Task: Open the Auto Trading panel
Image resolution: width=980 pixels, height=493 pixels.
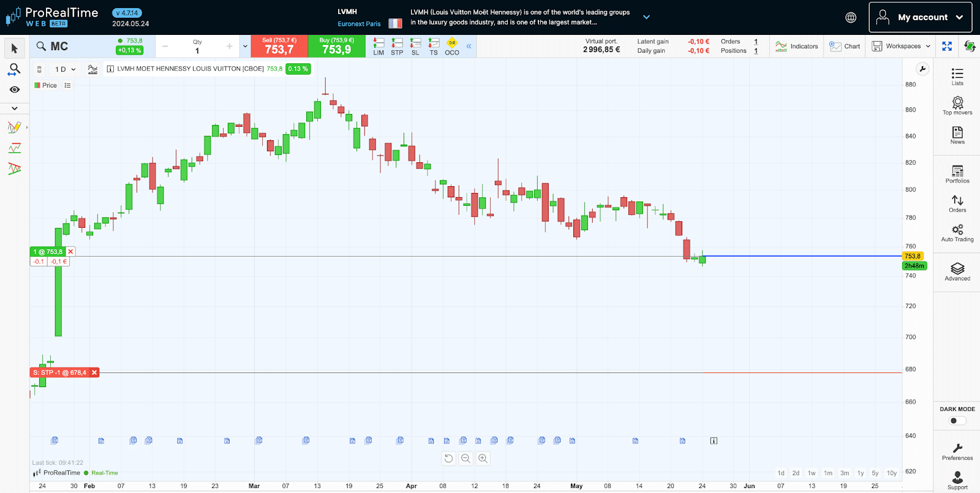Action: (x=957, y=233)
